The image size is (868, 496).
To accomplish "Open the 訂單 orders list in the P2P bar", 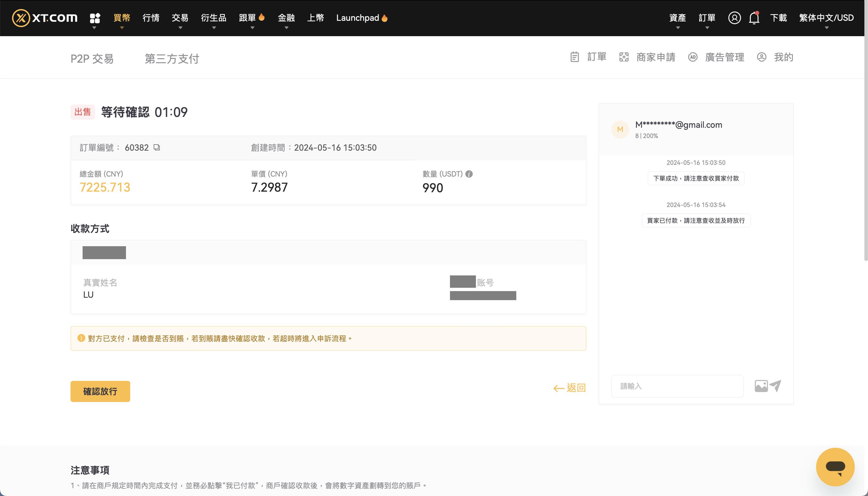I will coord(589,57).
